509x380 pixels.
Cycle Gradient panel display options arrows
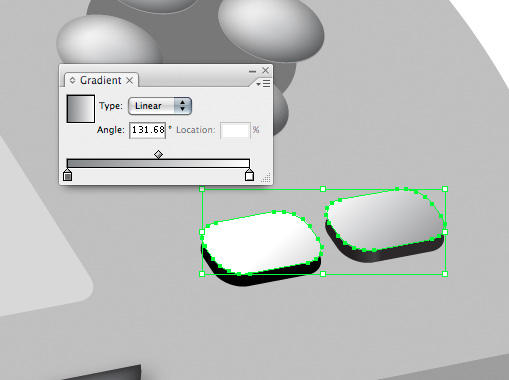tap(72, 80)
